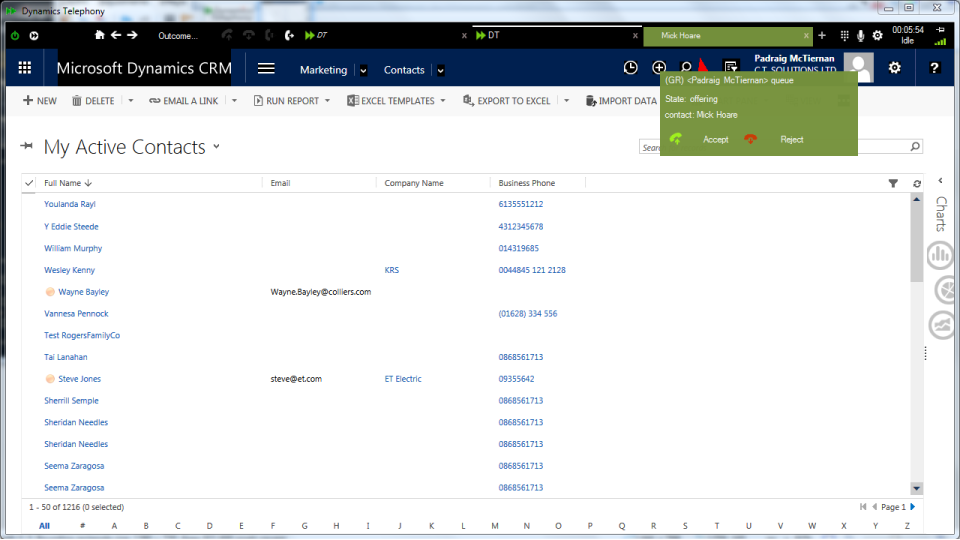Image resolution: width=960 pixels, height=540 pixels.
Task: Open company link ET Electric
Action: point(403,379)
